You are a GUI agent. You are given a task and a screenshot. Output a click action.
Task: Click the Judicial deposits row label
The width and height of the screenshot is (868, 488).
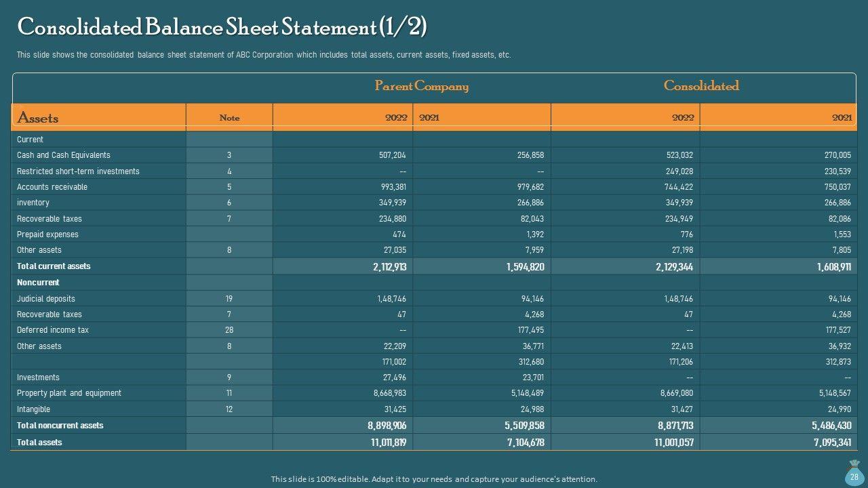pos(46,299)
